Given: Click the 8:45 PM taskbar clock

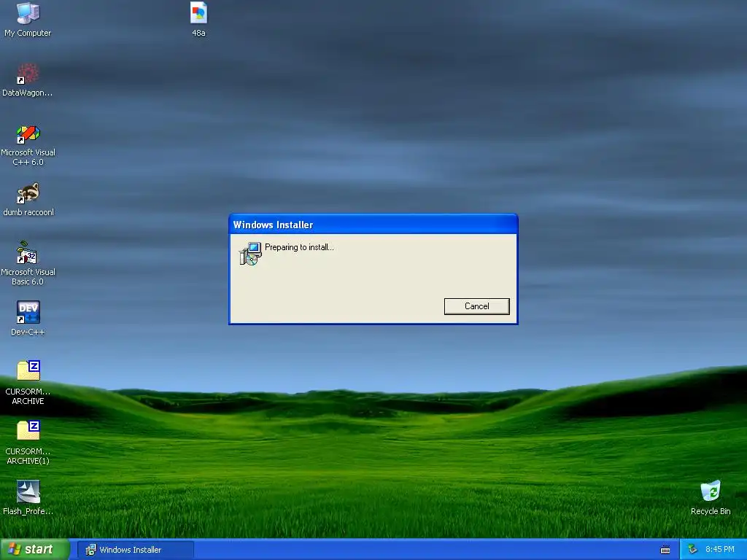Looking at the screenshot, I should (x=720, y=550).
